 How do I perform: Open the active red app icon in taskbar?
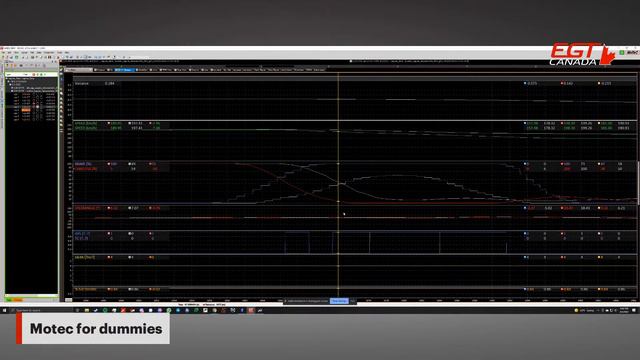[x=251, y=311]
